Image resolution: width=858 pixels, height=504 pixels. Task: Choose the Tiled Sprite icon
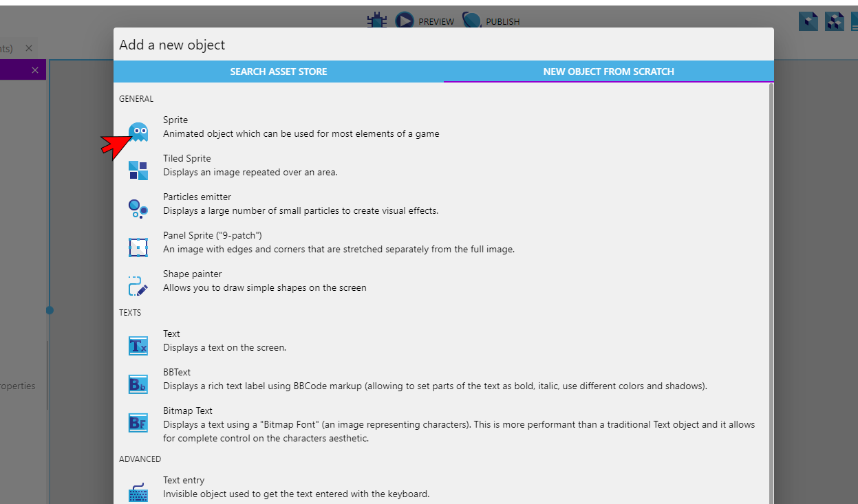pyautogui.click(x=138, y=171)
